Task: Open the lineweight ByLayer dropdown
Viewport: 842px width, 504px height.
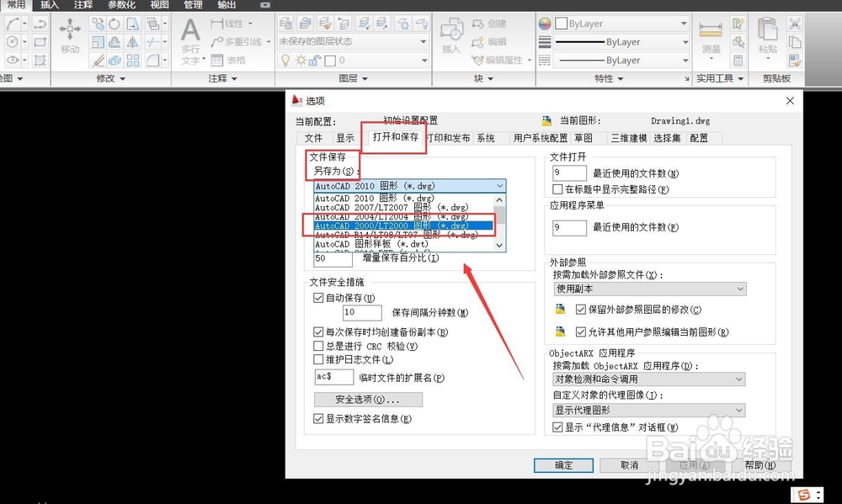Action: tap(622, 42)
